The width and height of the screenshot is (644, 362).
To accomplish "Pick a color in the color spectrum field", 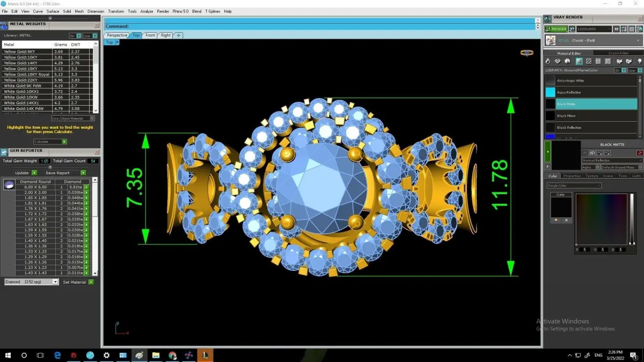I will tap(601, 219).
